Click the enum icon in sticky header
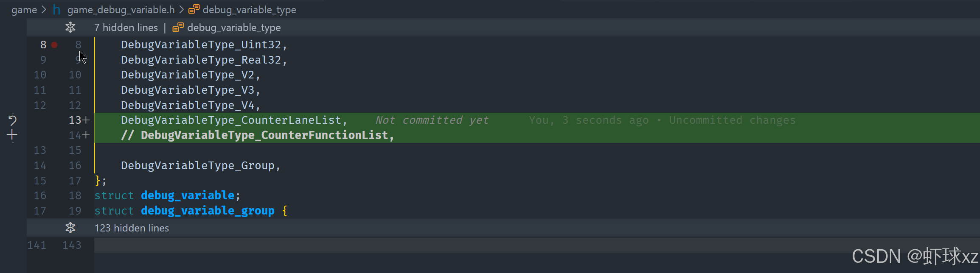Screen dimensions: 980x273 click(178, 28)
